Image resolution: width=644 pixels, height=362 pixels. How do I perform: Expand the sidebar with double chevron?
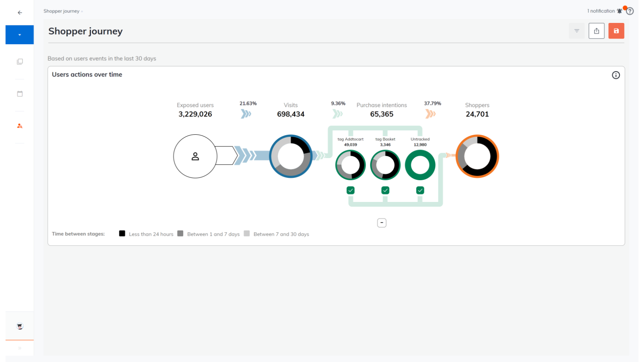(20, 348)
